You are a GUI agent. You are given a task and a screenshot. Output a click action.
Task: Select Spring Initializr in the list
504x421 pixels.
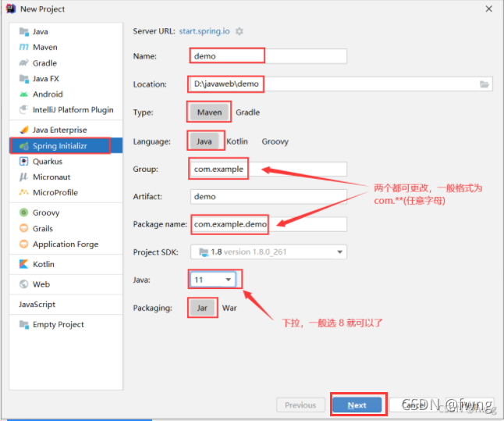(66, 146)
